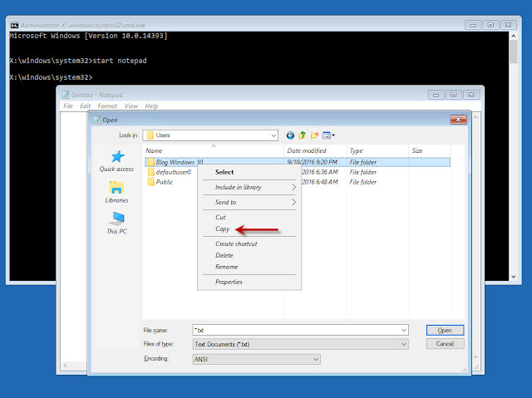Open the Encoding ANSI dropdown

coord(256,359)
